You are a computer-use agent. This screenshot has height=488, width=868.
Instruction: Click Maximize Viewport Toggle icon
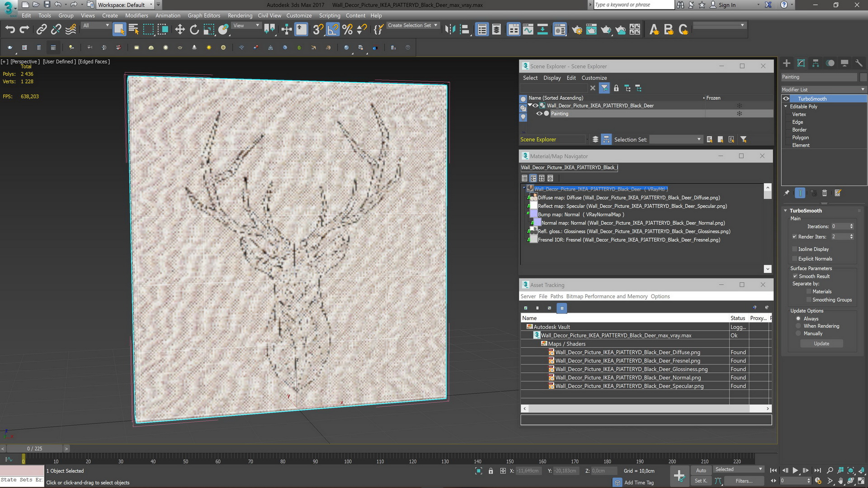[861, 481]
